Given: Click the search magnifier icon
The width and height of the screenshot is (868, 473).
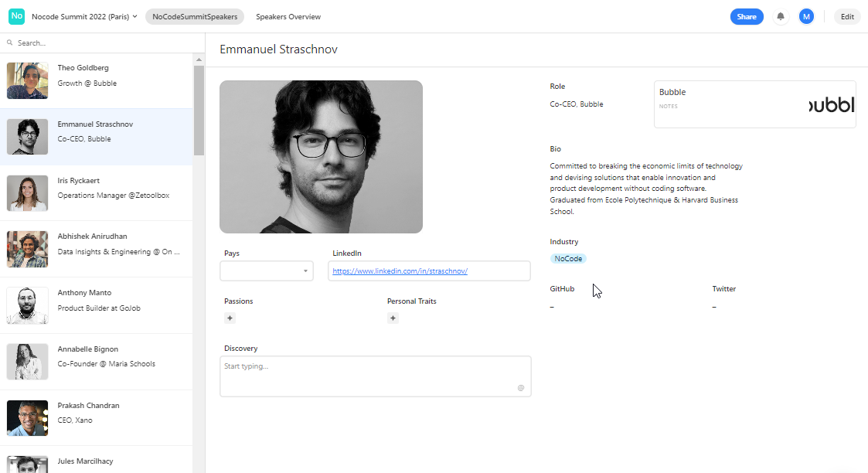Looking at the screenshot, I should click(x=10, y=43).
